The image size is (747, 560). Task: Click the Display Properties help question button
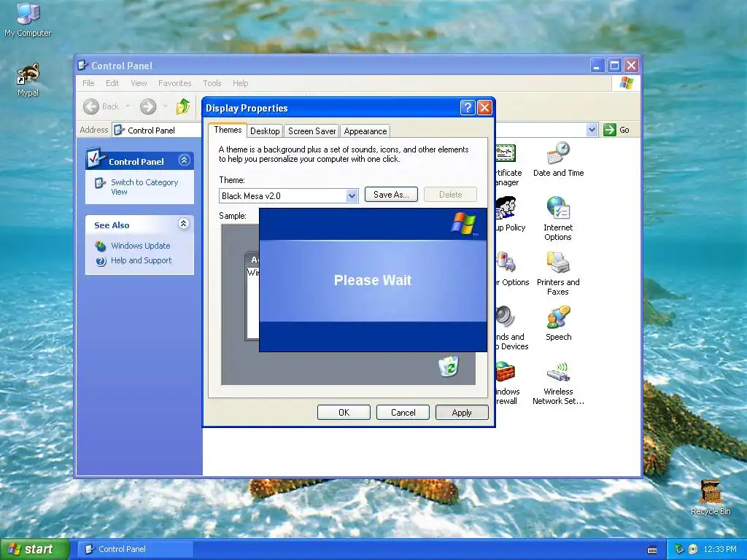pos(468,108)
